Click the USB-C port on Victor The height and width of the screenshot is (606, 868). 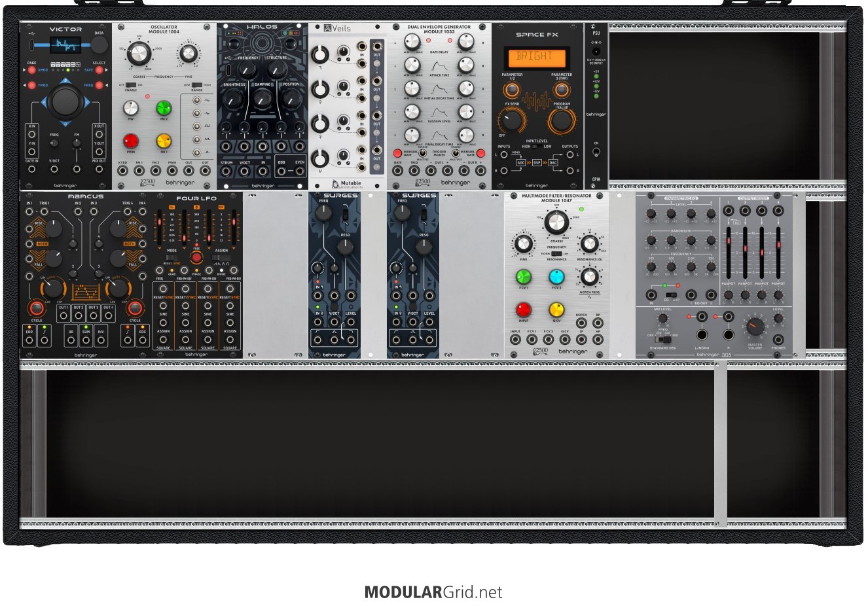pos(31,45)
